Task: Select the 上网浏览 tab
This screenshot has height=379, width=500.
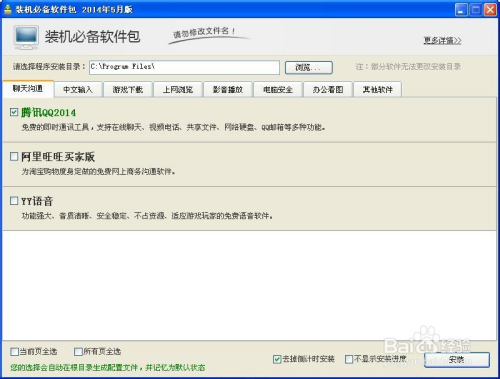Action: [x=178, y=89]
